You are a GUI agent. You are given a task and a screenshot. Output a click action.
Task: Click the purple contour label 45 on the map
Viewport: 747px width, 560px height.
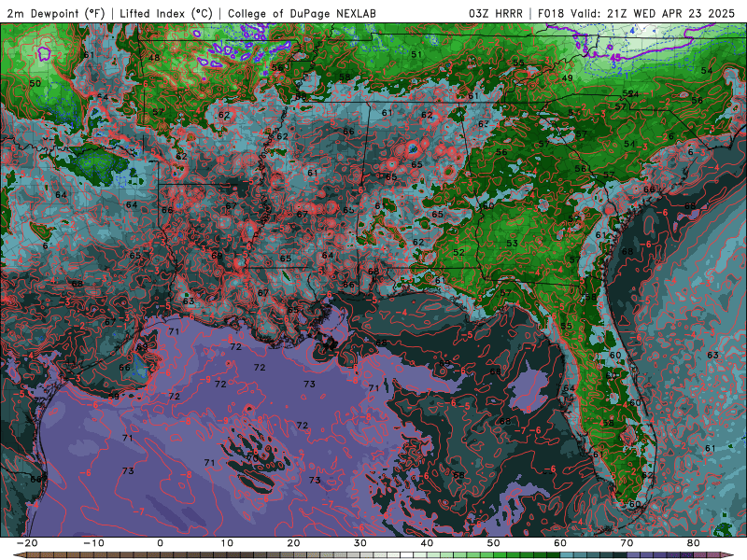615,57
